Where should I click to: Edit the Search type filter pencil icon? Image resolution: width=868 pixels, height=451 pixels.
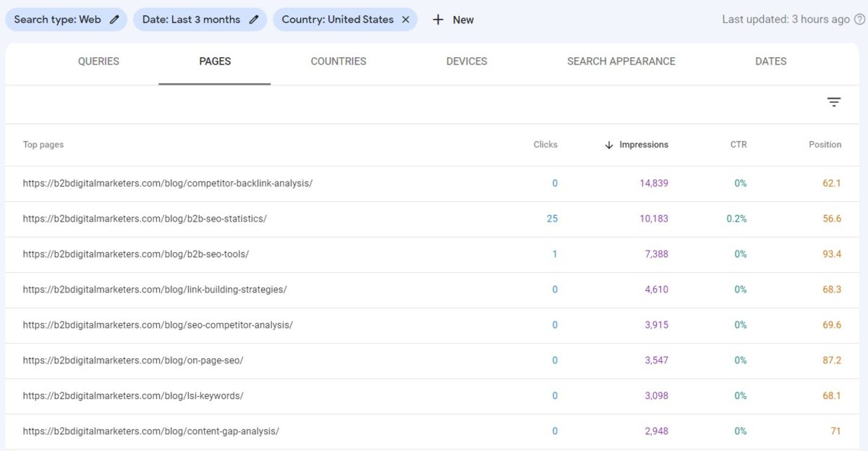(x=112, y=20)
